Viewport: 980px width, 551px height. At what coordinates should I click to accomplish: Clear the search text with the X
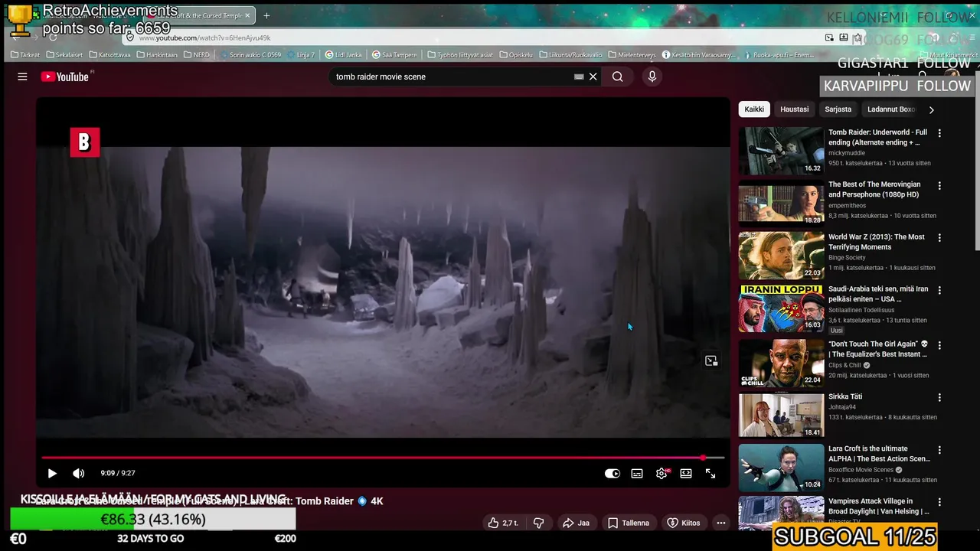(x=593, y=77)
